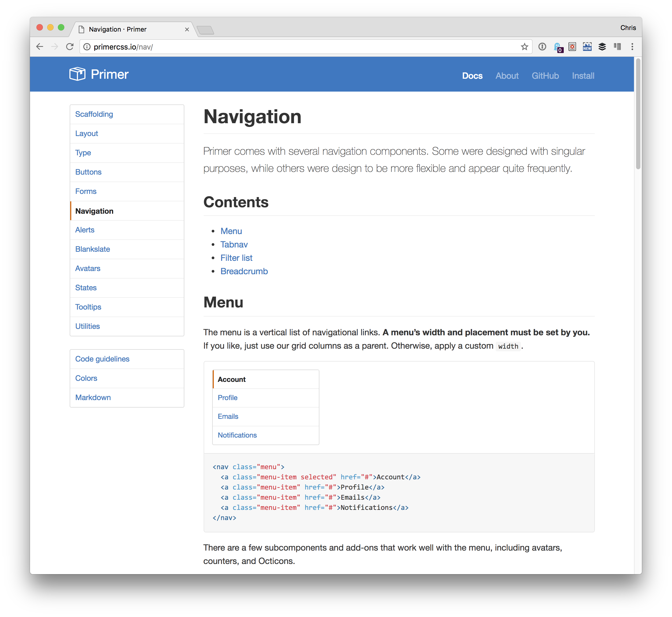Click the gray panels extension icon
672x617 pixels.
tap(617, 47)
